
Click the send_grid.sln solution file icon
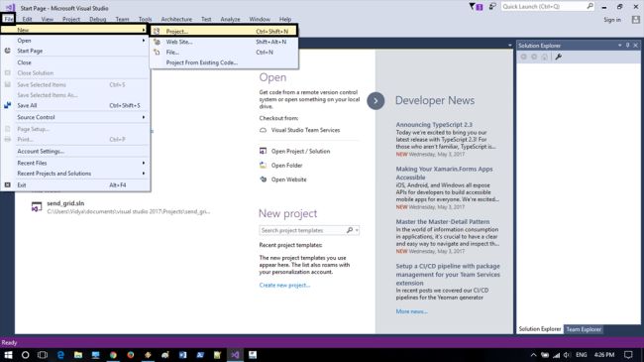(37, 207)
